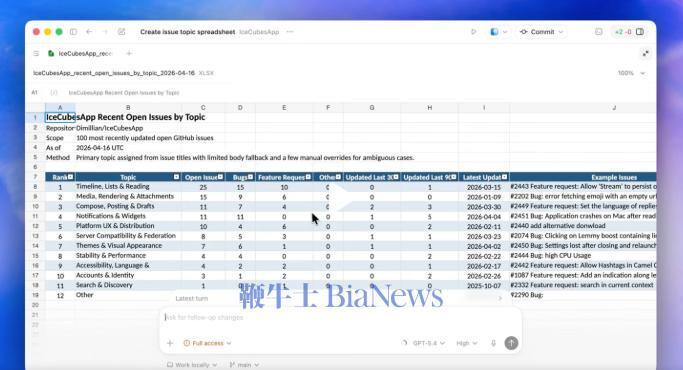Open the Open Issues column filter dropdown
683x370 pixels.
pyautogui.click(x=220, y=177)
